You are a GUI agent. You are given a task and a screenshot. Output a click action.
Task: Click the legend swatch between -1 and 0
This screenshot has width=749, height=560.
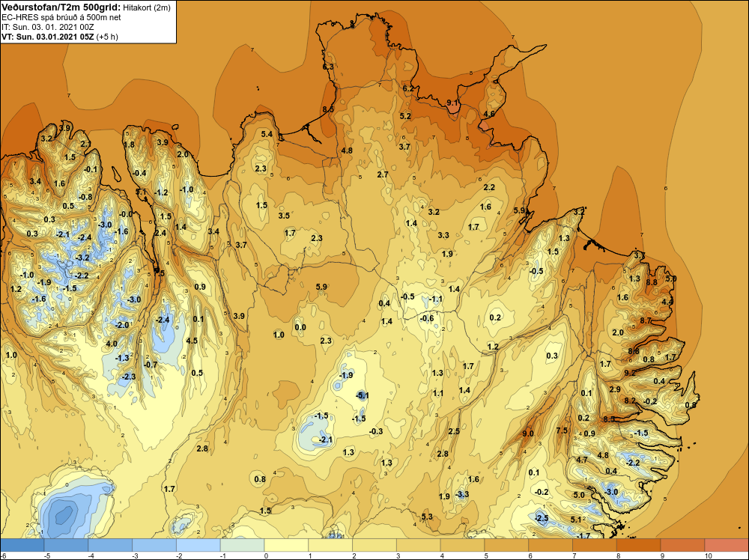tap(242, 545)
